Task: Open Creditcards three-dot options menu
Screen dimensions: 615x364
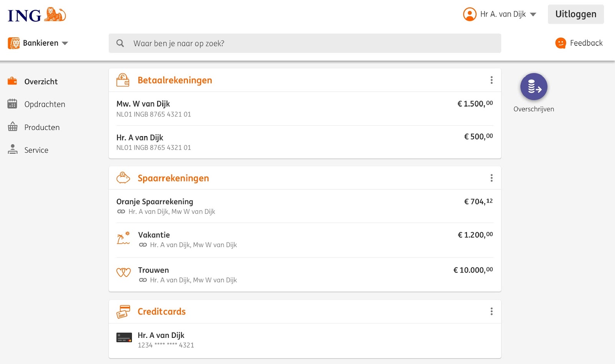Action: tap(491, 311)
